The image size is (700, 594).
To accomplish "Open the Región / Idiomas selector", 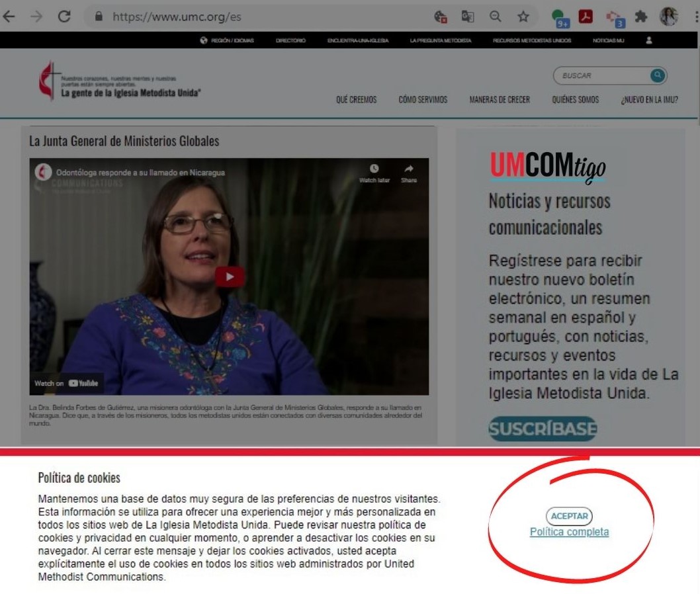I will tap(227, 40).
